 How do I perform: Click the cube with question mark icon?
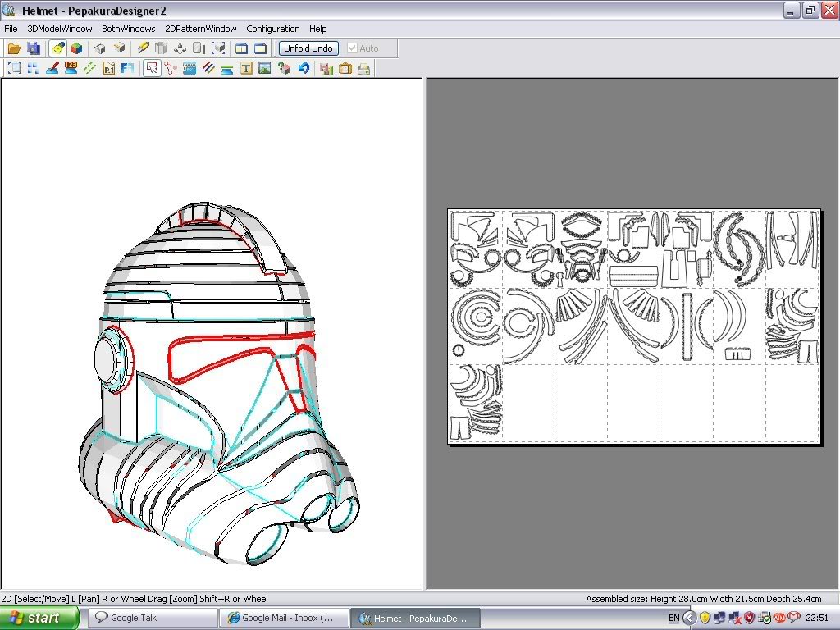pyautogui.click(x=284, y=69)
